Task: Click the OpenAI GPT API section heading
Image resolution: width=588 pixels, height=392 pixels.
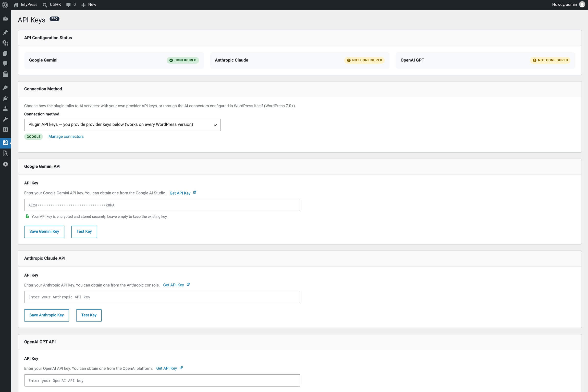Action: click(x=40, y=342)
